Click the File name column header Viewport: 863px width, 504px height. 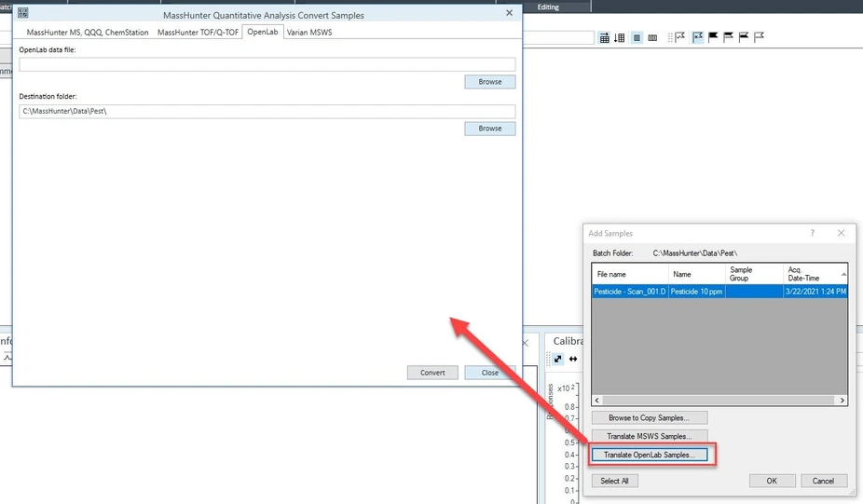[630, 274]
